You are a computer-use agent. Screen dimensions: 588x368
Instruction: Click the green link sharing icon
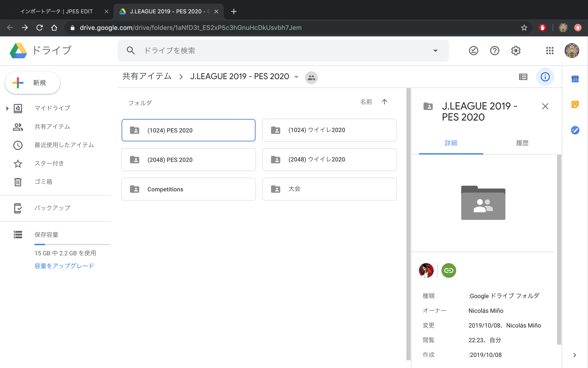coord(449,270)
